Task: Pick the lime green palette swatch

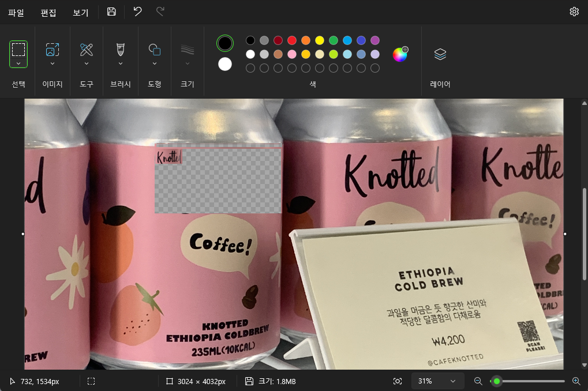Action: pyautogui.click(x=334, y=54)
